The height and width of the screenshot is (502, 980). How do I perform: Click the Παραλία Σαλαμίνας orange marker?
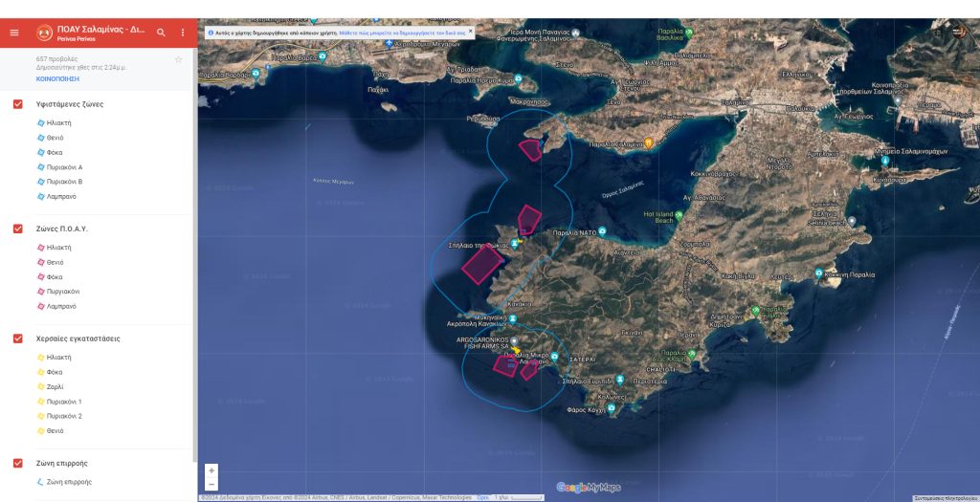pos(648,143)
